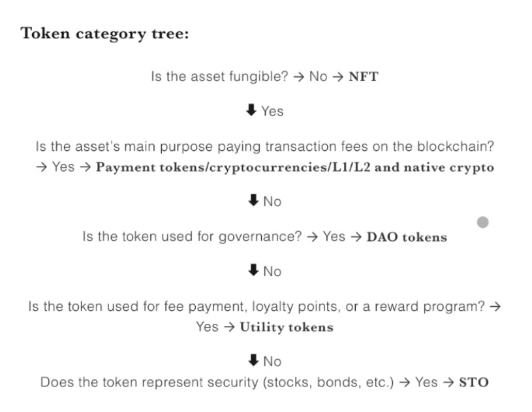The width and height of the screenshot is (532, 412).
Task: Click the bold "DAO tokens" text
Action: [407, 237]
